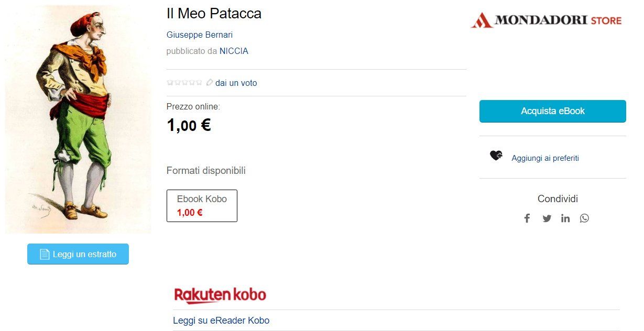Click the dai un voto link
The height and width of the screenshot is (331, 644).
(236, 83)
